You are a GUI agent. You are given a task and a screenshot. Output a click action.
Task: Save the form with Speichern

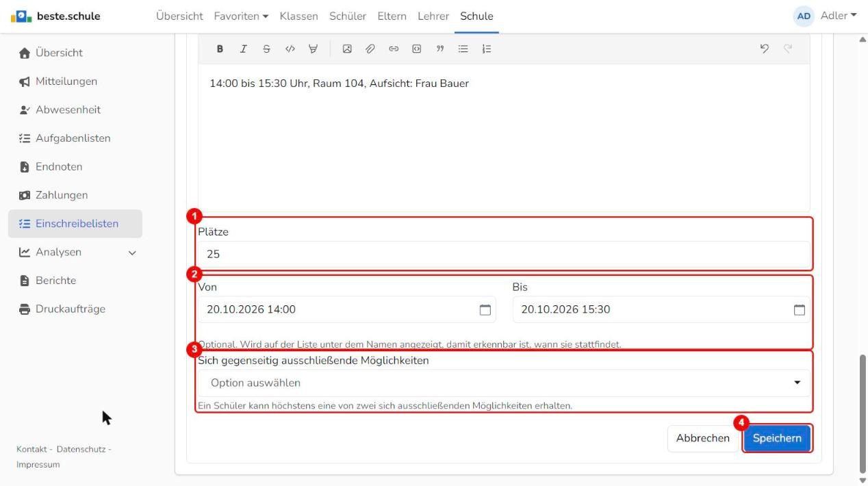click(x=777, y=438)
